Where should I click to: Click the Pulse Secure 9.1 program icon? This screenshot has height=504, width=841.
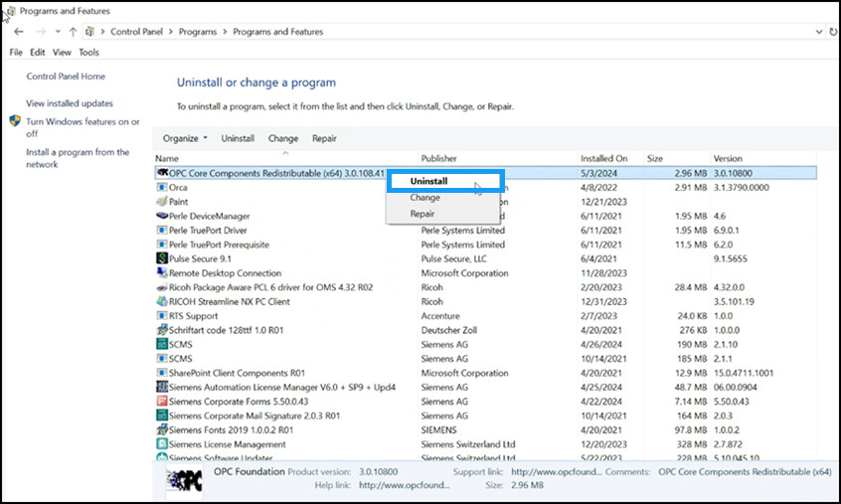pyautogui.click(x=161, y=258)
